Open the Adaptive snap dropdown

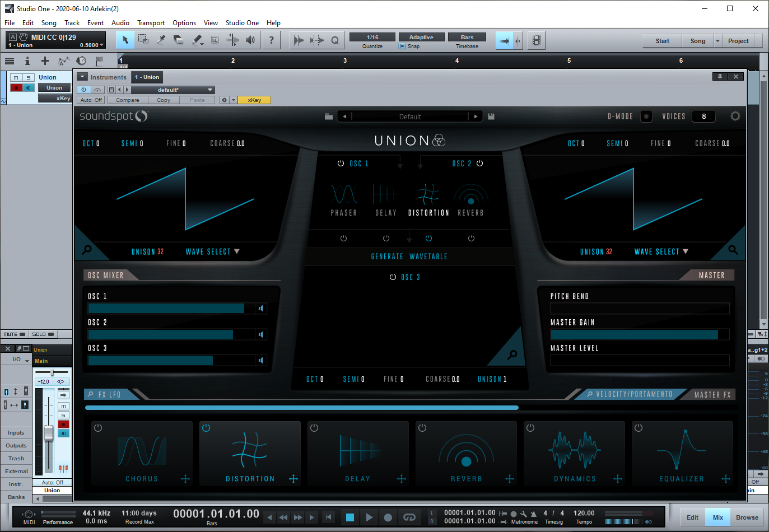pyautogui.click(x=421, y=37)
